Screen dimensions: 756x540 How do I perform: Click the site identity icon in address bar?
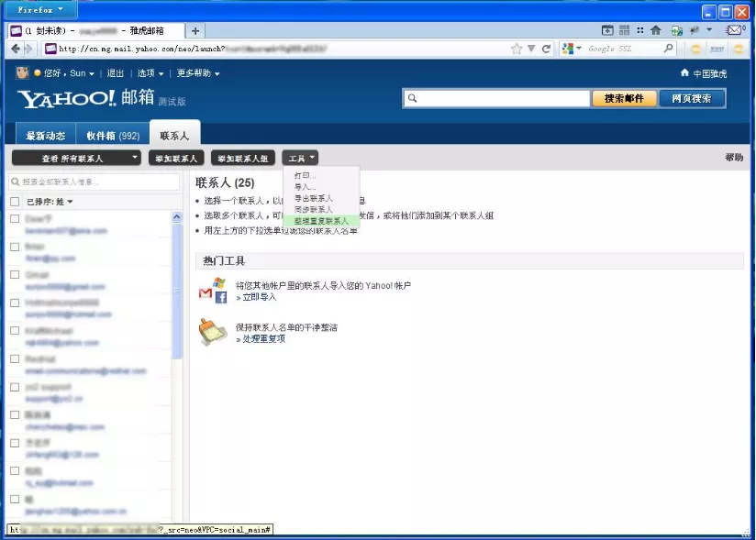50,49
